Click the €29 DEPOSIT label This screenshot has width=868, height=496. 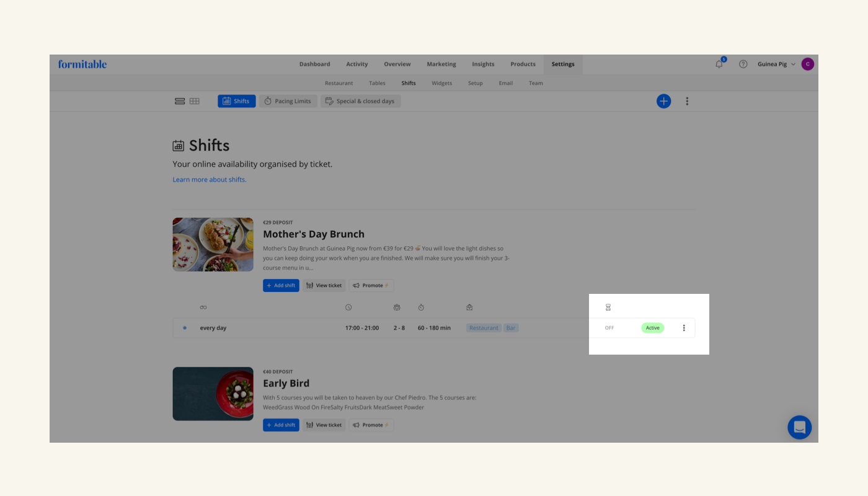tap(278, 223)
